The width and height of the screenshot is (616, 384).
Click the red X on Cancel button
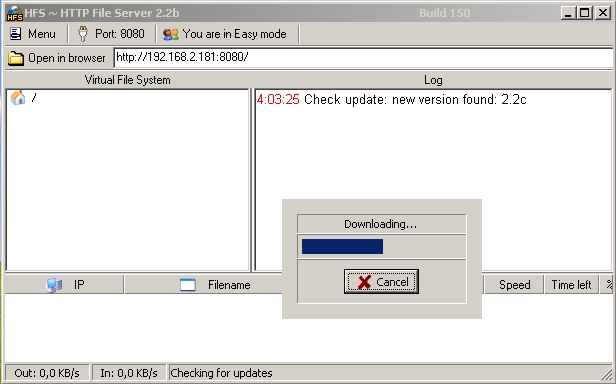pyautogui.click(x=364, y=282)
